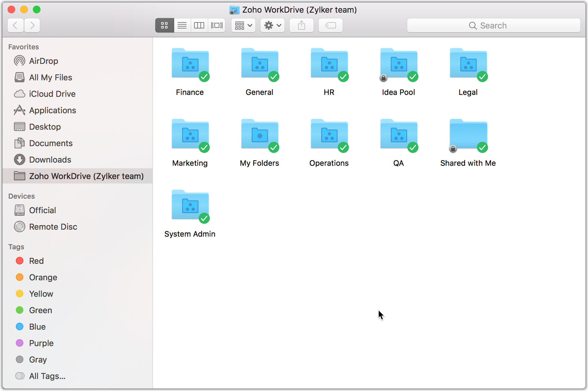Select Zoho WorkDrive (Zylker team) in sidebar
This screenshot has height=391, width=588.
pos(78,176)
